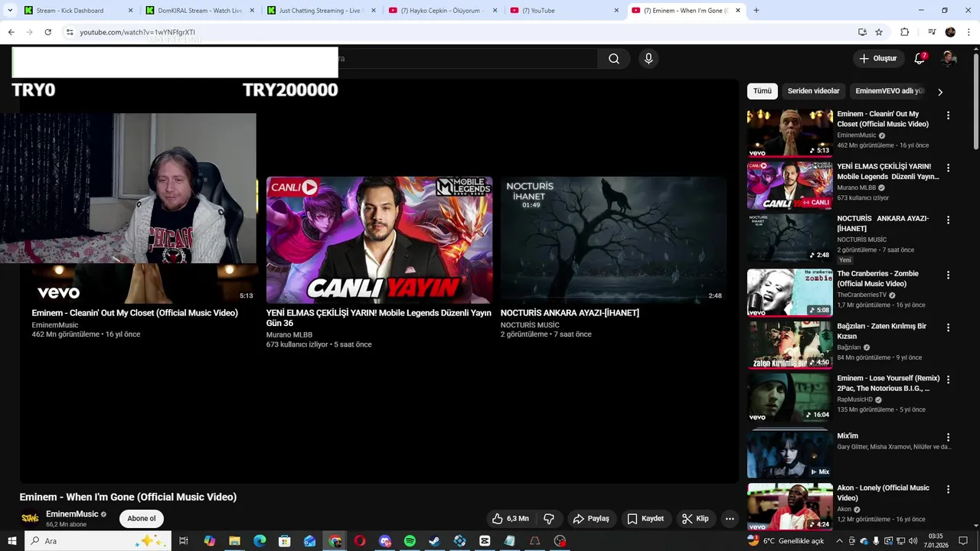This screenshot has width=980, height=551.
Task: Open Microsoft Edge from the taskbar
Action: pyautogui.click(x=260, y=541)
